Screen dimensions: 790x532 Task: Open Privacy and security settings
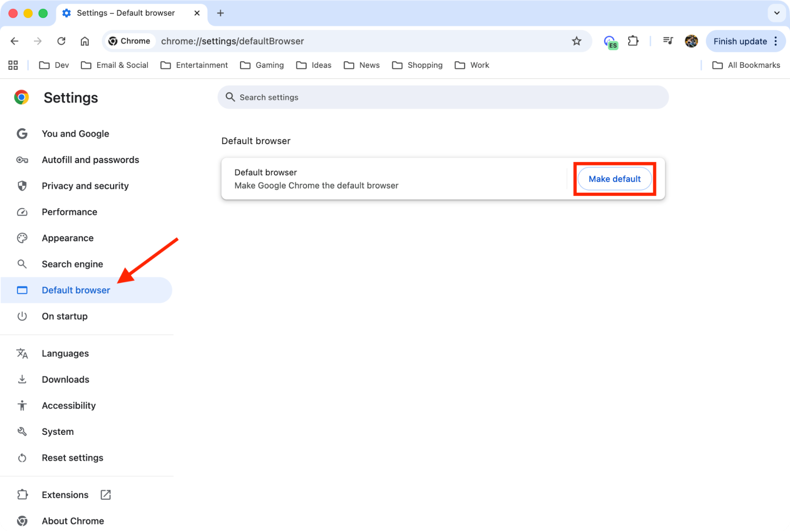point(85,186)
